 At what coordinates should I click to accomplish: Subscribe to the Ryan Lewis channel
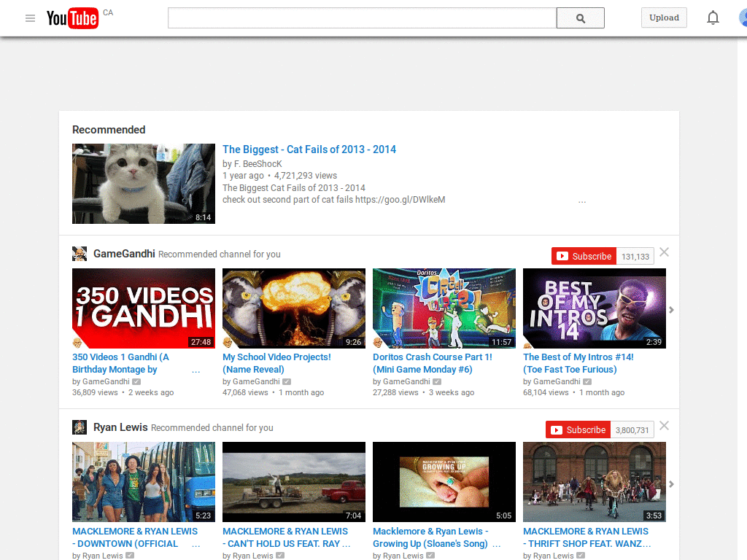point(578,430)
